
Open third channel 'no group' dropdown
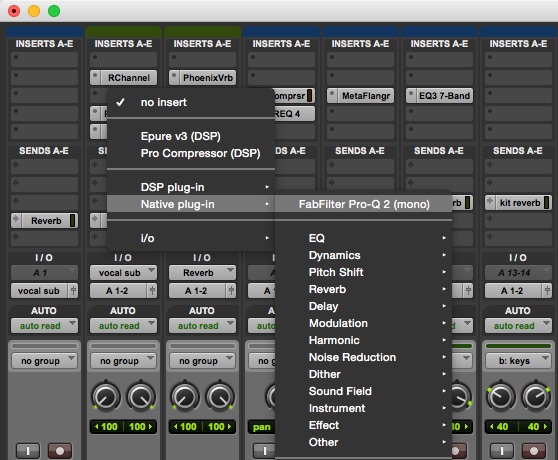tap(202, 361)
